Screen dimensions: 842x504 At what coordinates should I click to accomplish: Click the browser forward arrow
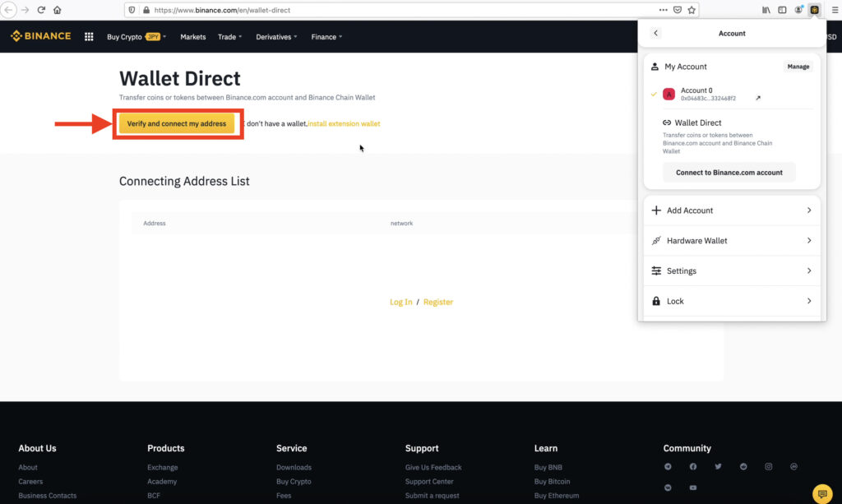pyautogui.click(x=25, y=10)
